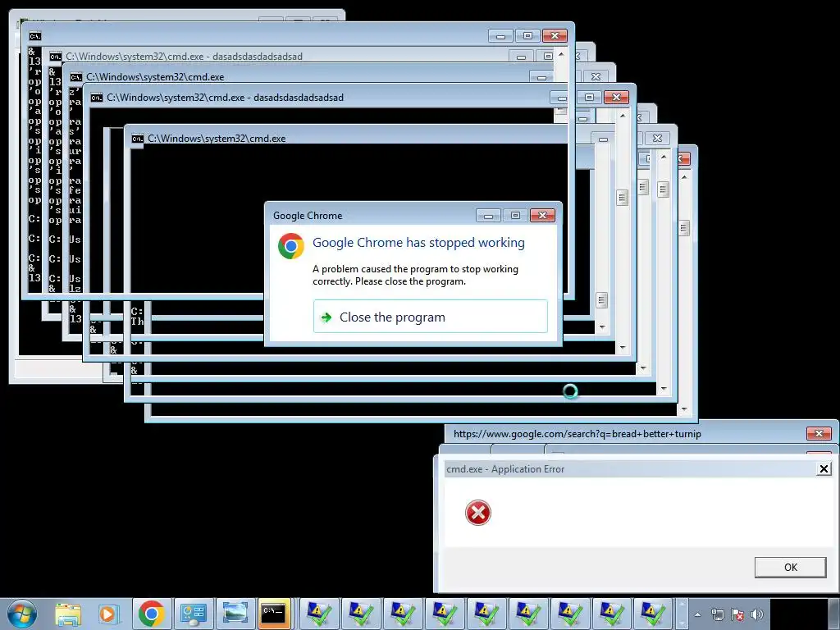Close the active cmd.exe - dasadsdasdadsadsad window

[616, 97]
